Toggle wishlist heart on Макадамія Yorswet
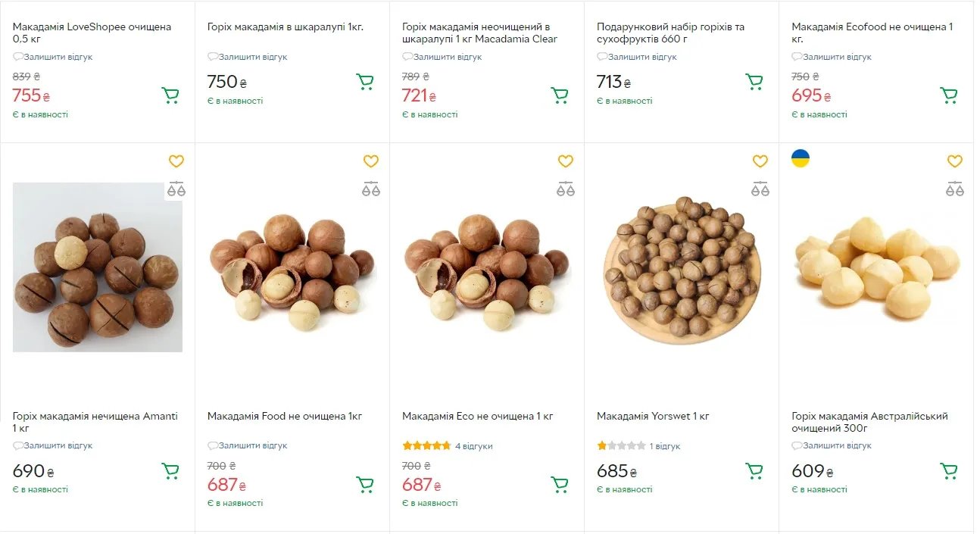 (760, 161)
